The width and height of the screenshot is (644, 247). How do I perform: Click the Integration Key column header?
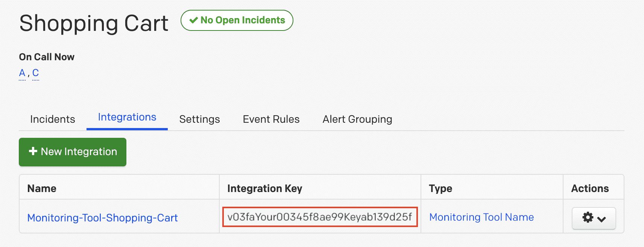point(264,188)
